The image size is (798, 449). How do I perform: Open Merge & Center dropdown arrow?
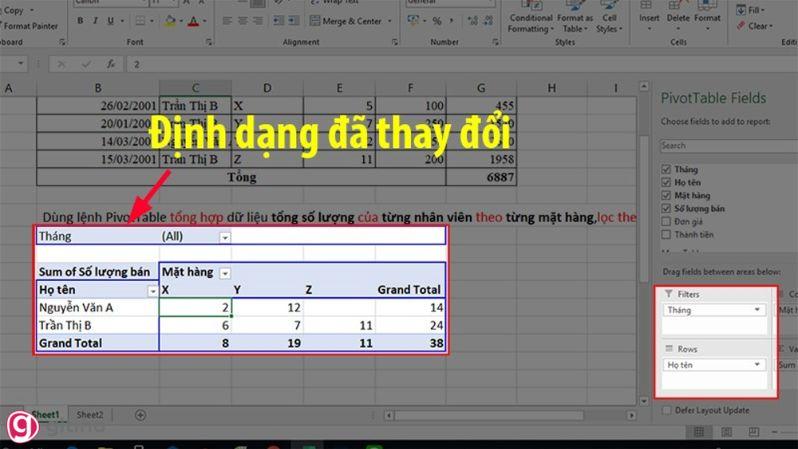click(390, 21)
